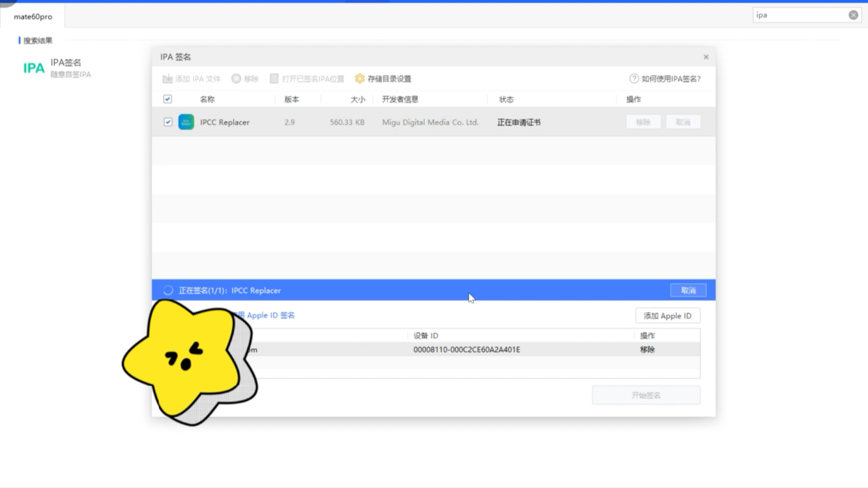Uncheck the IPCC Replacer row checkbox
The height and width of the screenshot is (488, 868).
point(168,122)
